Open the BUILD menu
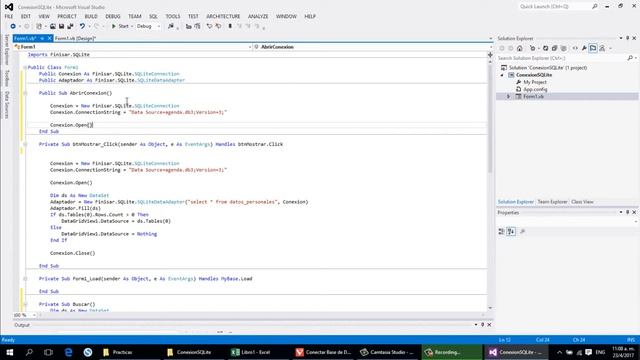Viewport: 640px width, 360px height. point(91,16)
